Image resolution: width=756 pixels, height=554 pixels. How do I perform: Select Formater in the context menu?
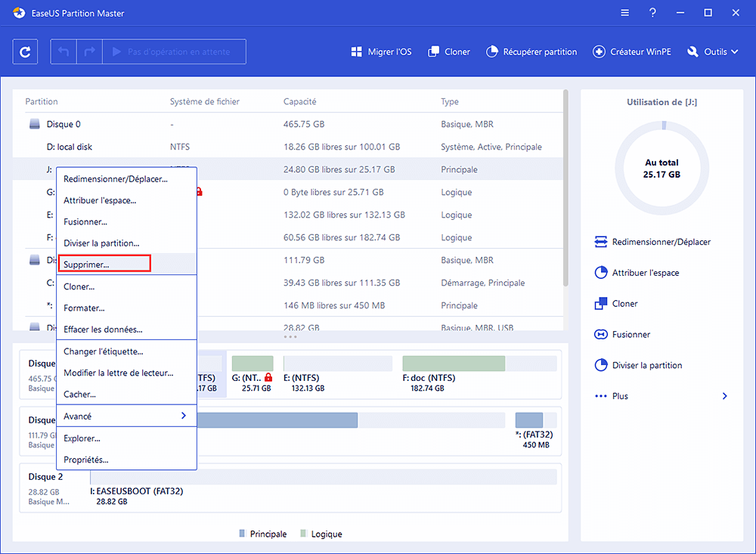[x=126, y=308]
